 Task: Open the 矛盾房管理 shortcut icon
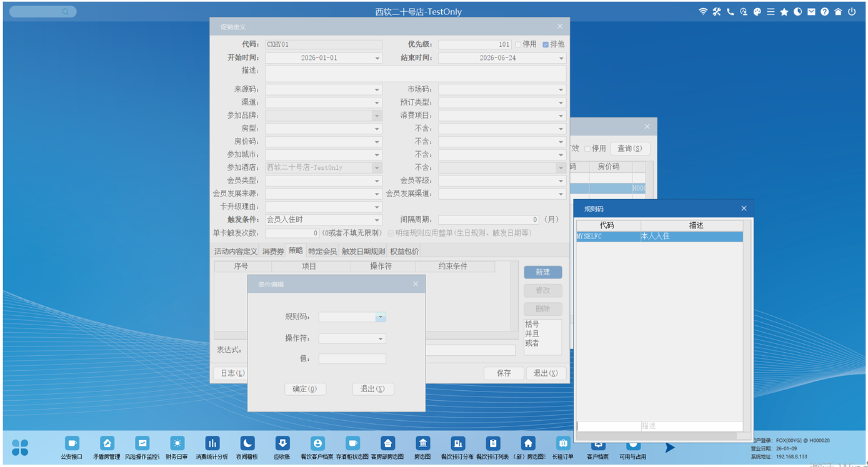tap(107, 443)
